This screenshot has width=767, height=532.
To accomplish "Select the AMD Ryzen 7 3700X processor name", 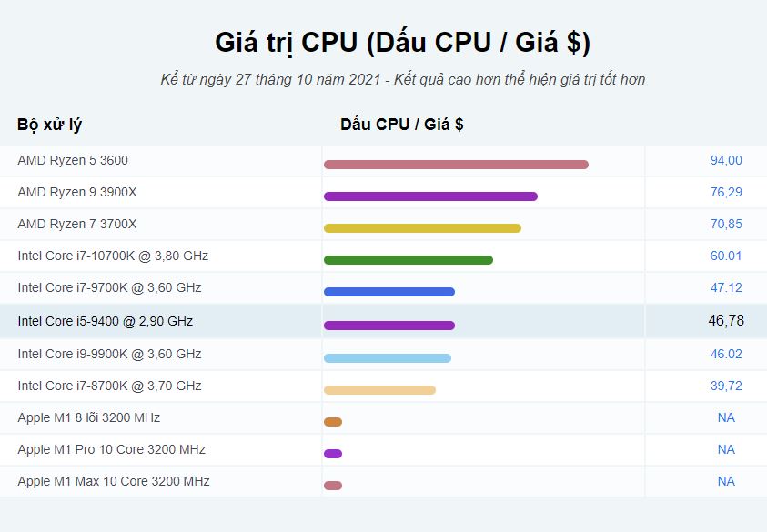I will 77,224.
